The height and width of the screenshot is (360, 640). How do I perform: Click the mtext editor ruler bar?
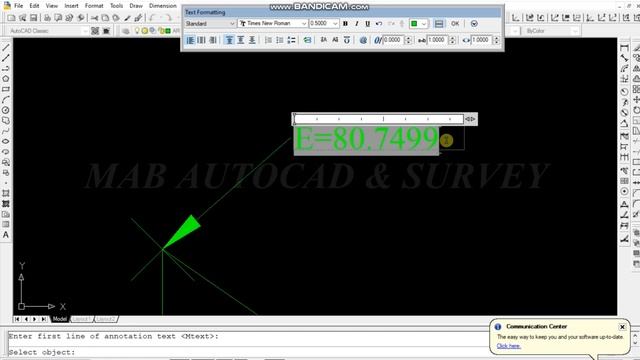coord(379,119)
